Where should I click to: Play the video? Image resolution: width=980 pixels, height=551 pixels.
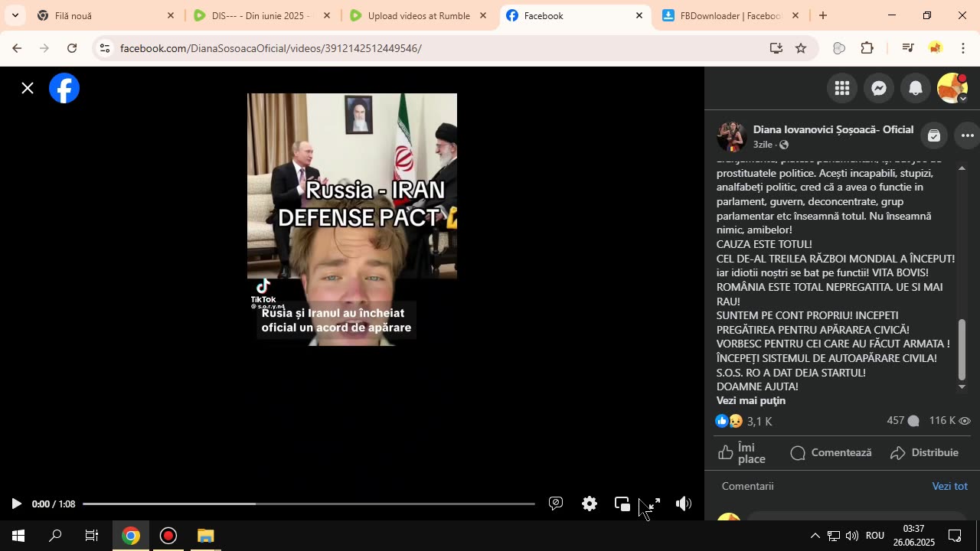(16, 504)
